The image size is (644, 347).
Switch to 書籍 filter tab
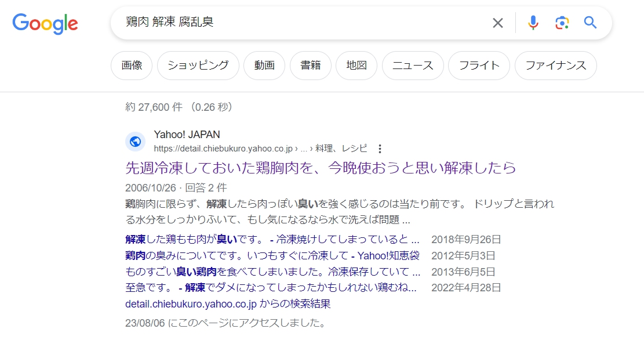[x=311, y=66]
